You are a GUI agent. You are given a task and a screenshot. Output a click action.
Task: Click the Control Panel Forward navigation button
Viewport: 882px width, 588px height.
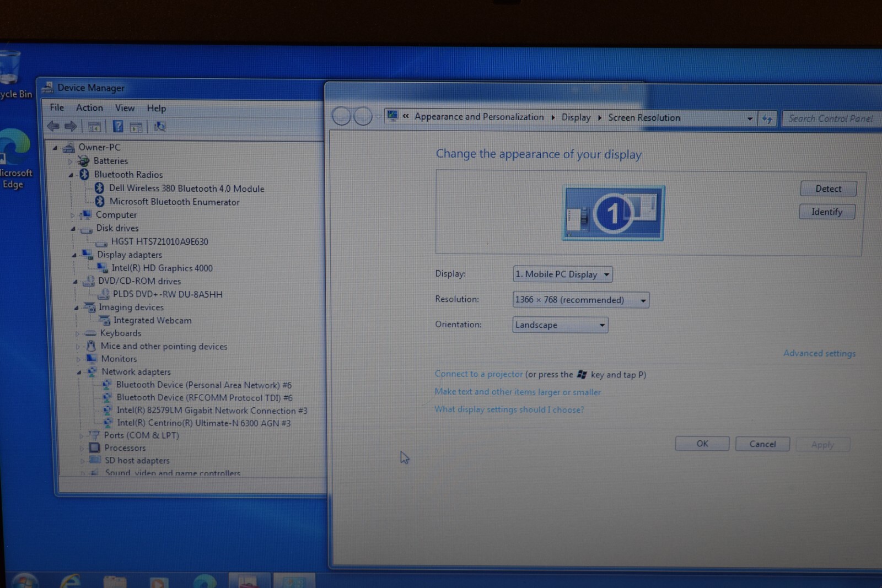[x=363, y=116]
